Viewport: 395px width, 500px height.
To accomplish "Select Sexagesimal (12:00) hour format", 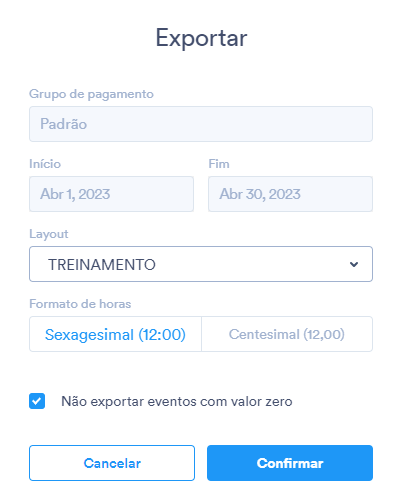I will [115, 334].
